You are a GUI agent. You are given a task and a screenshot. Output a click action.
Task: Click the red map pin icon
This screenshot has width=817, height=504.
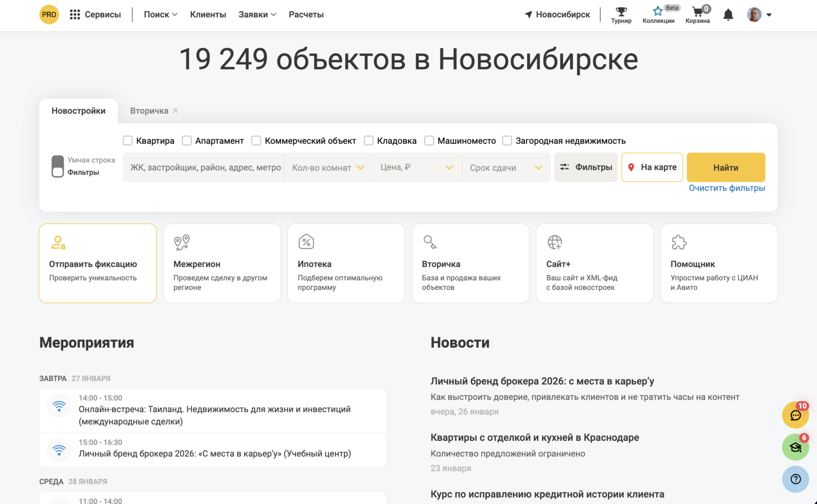point(631,167)
